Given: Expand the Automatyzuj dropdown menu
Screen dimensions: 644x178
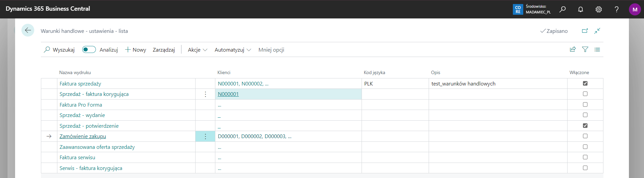Looking at the screenshot, I should tap(233, 50).
